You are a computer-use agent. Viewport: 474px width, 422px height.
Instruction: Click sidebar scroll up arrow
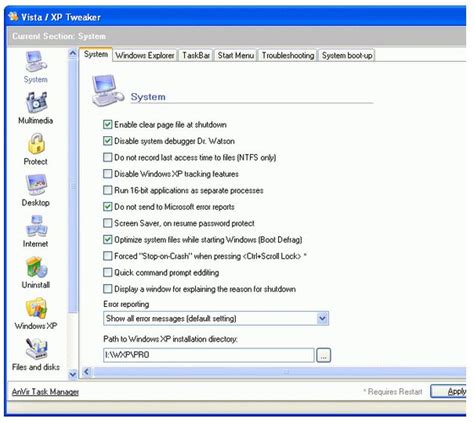[72, 53]
